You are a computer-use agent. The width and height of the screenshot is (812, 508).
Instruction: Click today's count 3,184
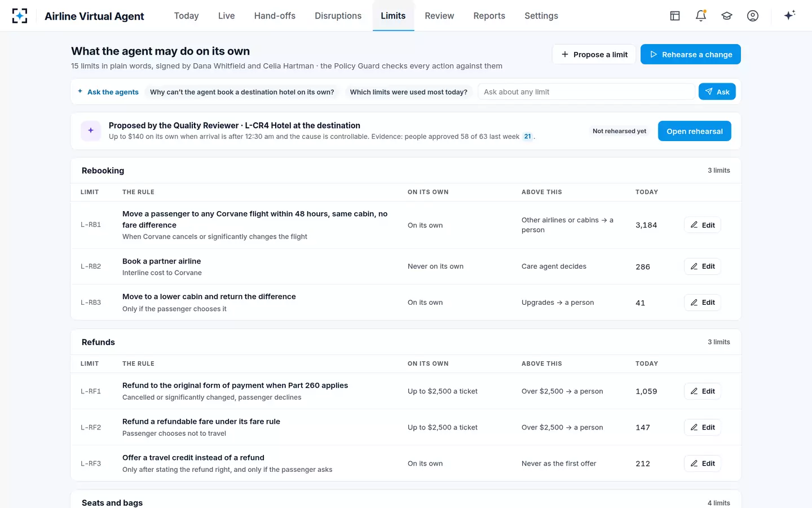[x=646, y=225]
